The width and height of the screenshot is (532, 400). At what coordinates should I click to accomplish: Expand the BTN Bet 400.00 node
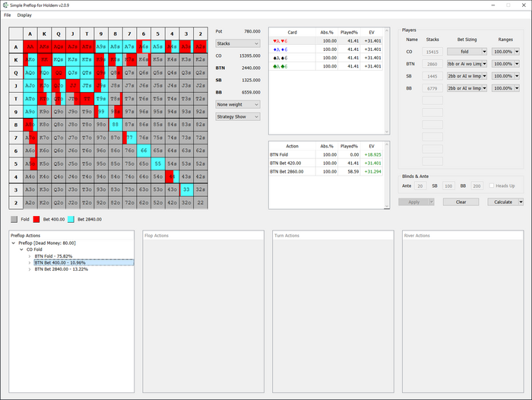click(30, 263)
